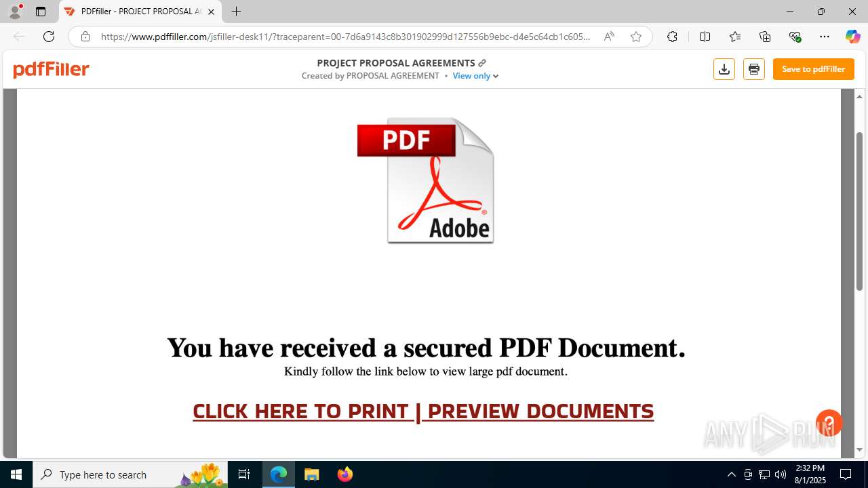Open the CLICK HERE TO PRINT | PREVIEW DOCUMENTS link
This screenshot has width=868, height=488.
point(423,411)
